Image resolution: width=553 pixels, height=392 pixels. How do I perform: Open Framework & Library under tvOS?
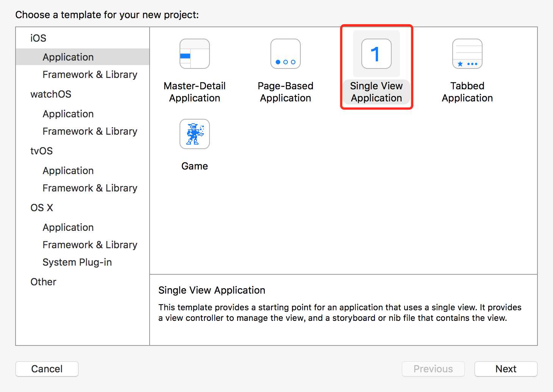pos(90,188)
